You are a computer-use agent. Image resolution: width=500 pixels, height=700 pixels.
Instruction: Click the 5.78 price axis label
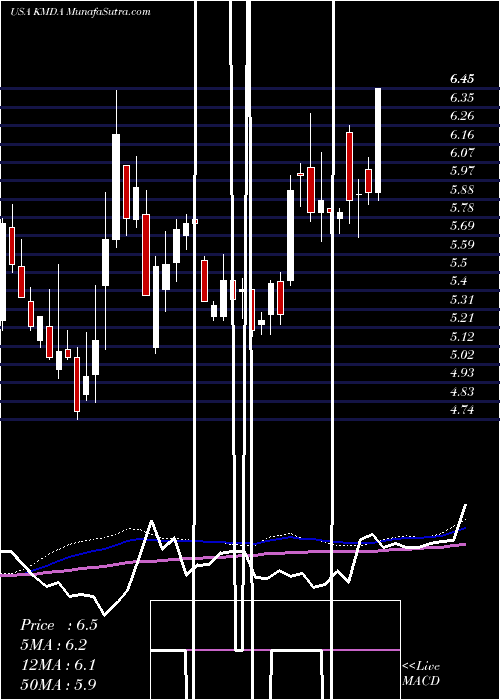[462, 208]
